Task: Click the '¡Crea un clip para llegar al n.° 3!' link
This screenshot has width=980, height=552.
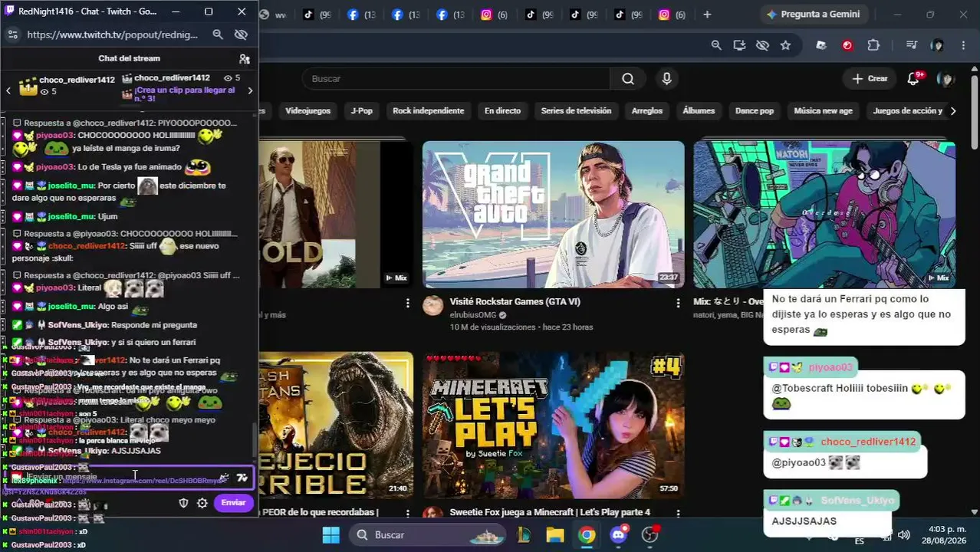Action: click(184, 94)
